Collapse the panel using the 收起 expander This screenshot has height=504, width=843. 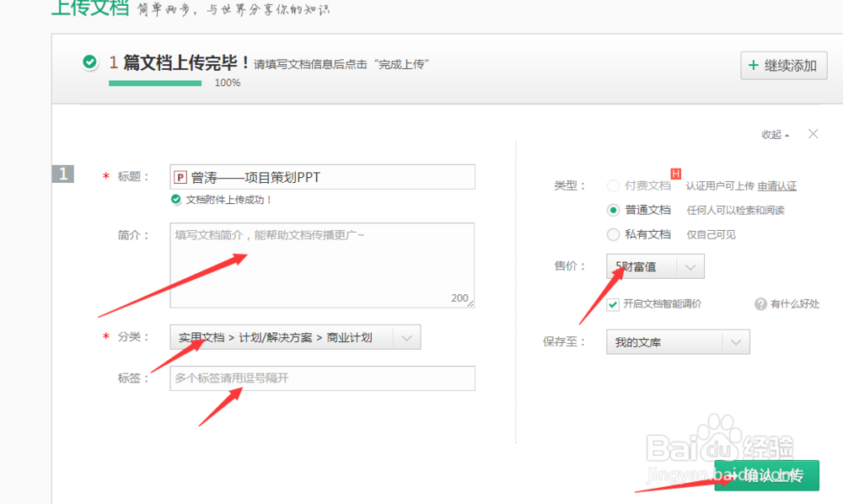coord(773,133)
